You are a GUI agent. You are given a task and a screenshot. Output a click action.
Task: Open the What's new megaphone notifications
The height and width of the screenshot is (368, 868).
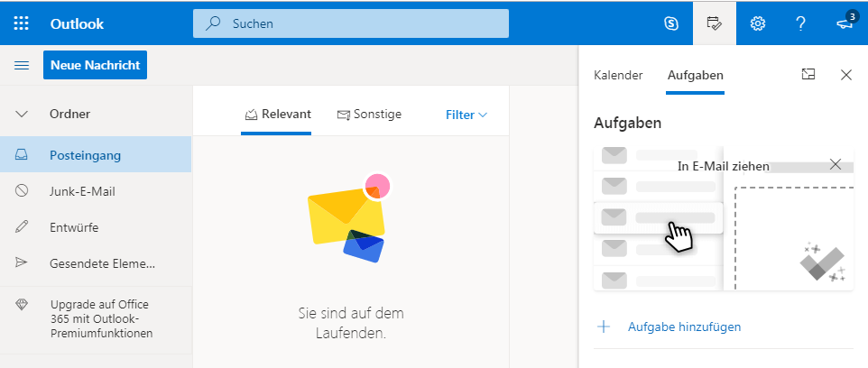click(845, 23)
